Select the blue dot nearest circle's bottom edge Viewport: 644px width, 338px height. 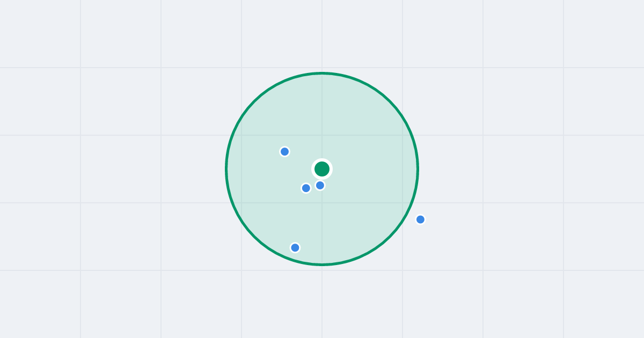pos(295,247)
